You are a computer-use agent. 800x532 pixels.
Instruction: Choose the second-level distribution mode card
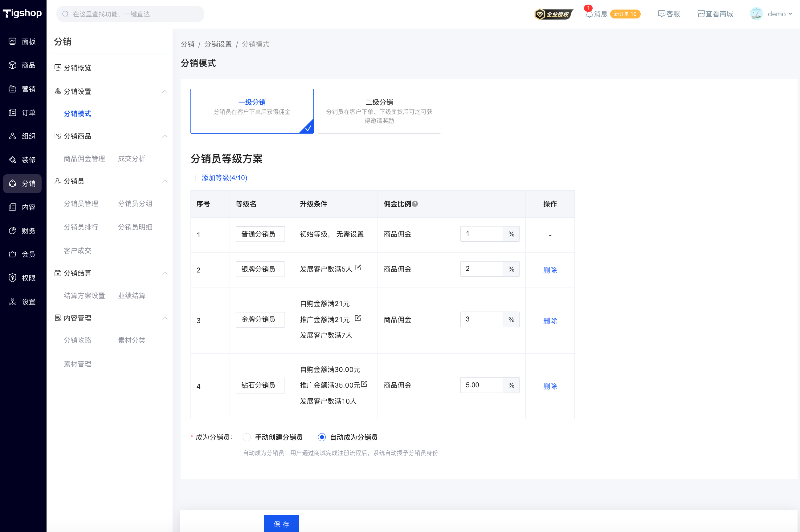(x=379, y=111)
